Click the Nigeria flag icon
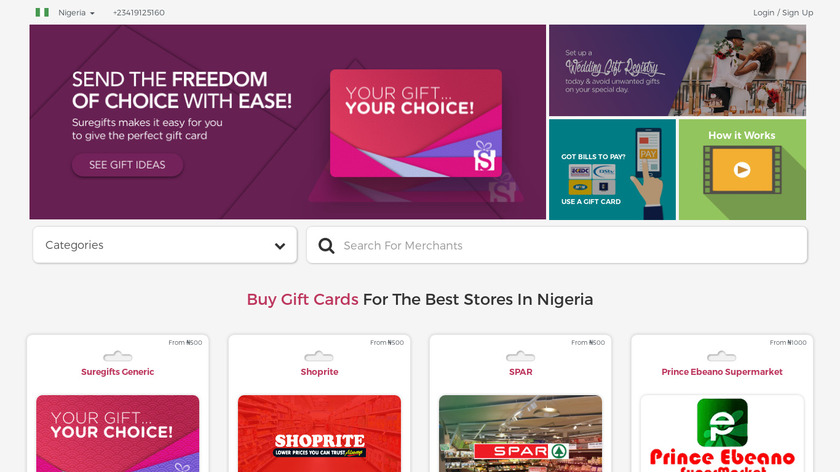 click(42, 12)
